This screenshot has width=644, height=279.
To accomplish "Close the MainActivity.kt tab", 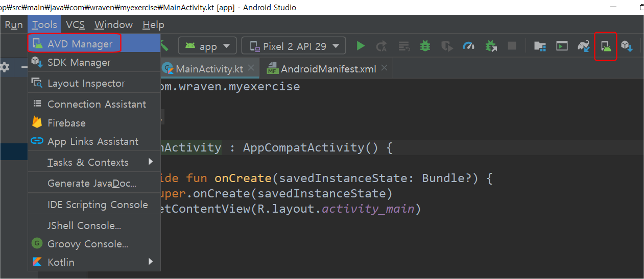I will click(x=251, y=68).
